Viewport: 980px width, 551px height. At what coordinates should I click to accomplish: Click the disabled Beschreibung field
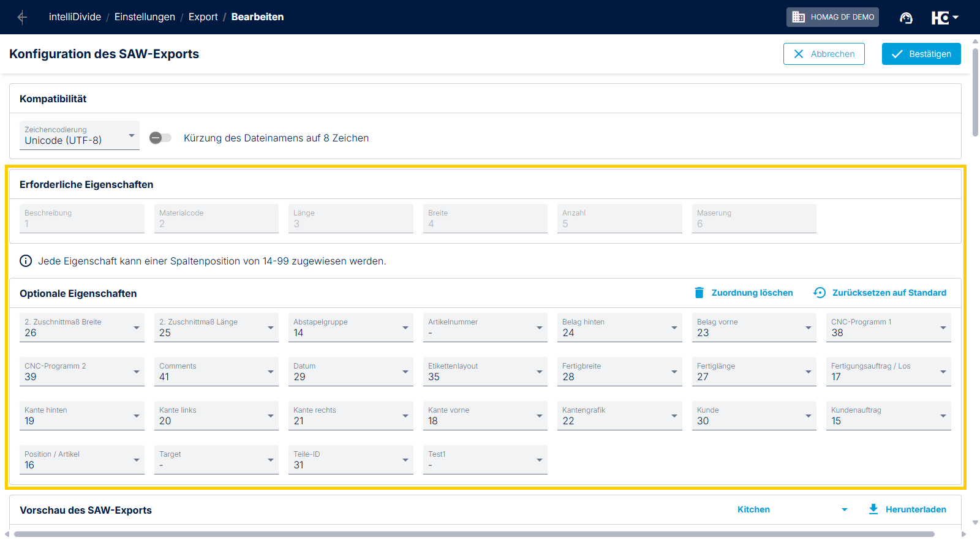click(82, 219)
